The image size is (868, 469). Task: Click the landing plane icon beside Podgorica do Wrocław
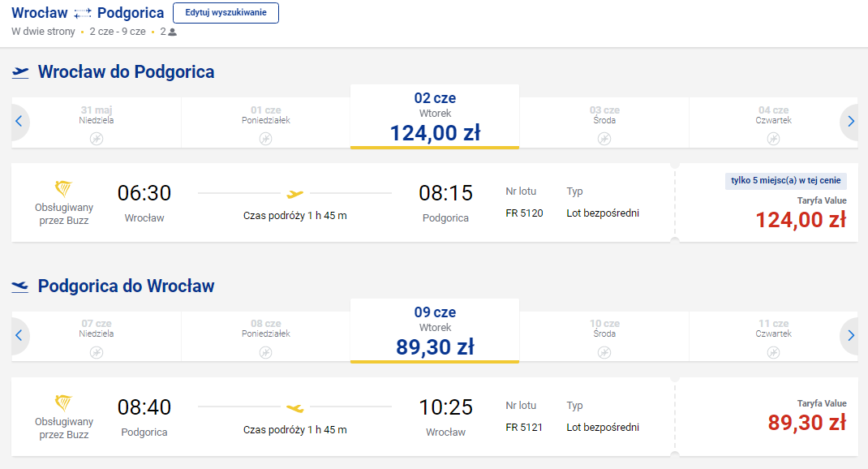[x=20, y=286]
